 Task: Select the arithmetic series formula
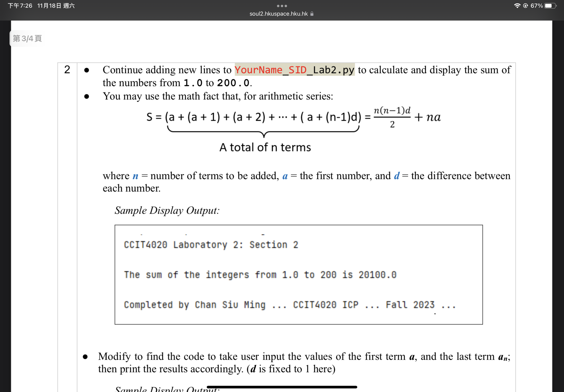click(293, 117)
